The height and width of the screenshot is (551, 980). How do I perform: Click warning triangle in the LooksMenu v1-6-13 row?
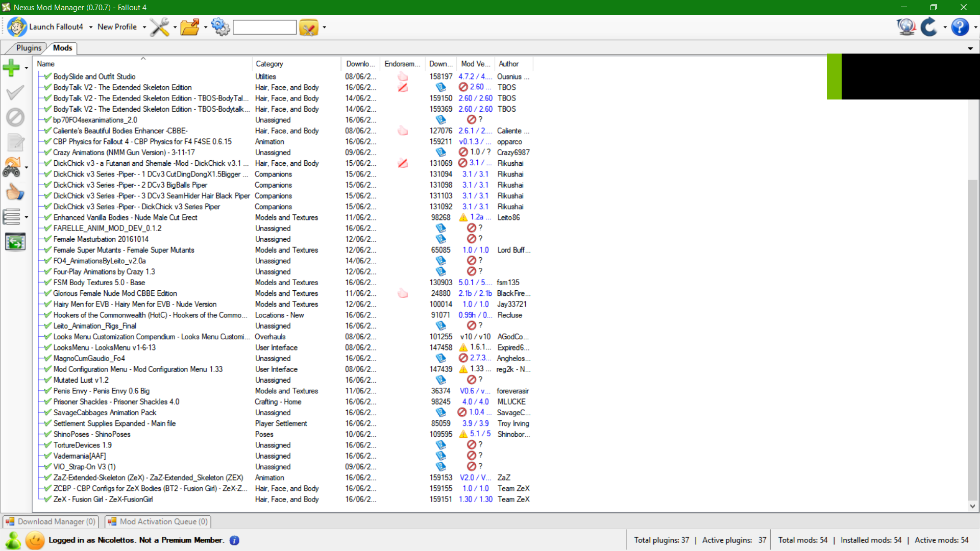[x=463, y=347]
